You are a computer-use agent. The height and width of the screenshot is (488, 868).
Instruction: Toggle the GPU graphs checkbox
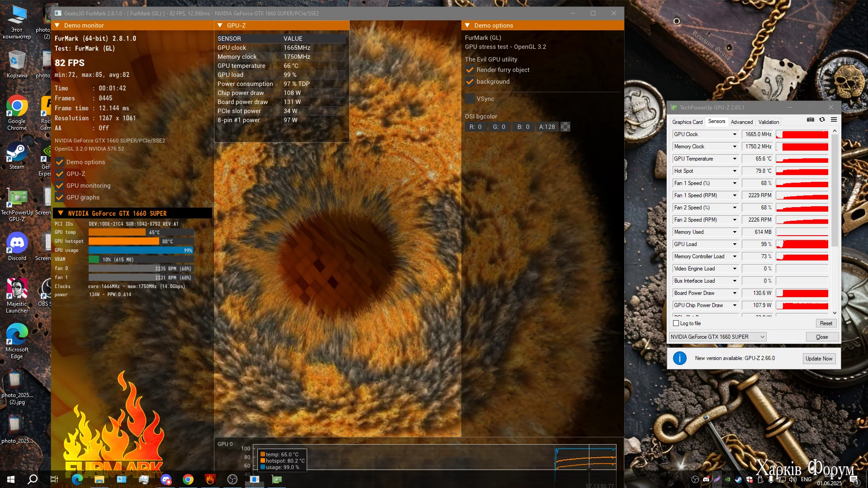tap(60, 197)
